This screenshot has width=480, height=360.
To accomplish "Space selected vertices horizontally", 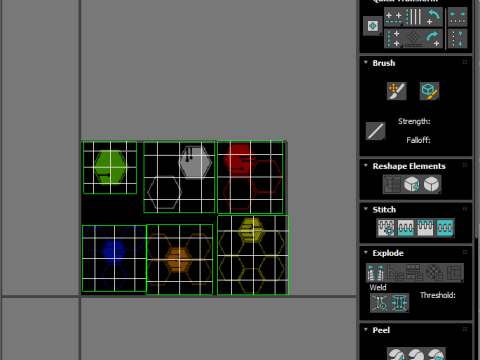I will click(457, 17).
